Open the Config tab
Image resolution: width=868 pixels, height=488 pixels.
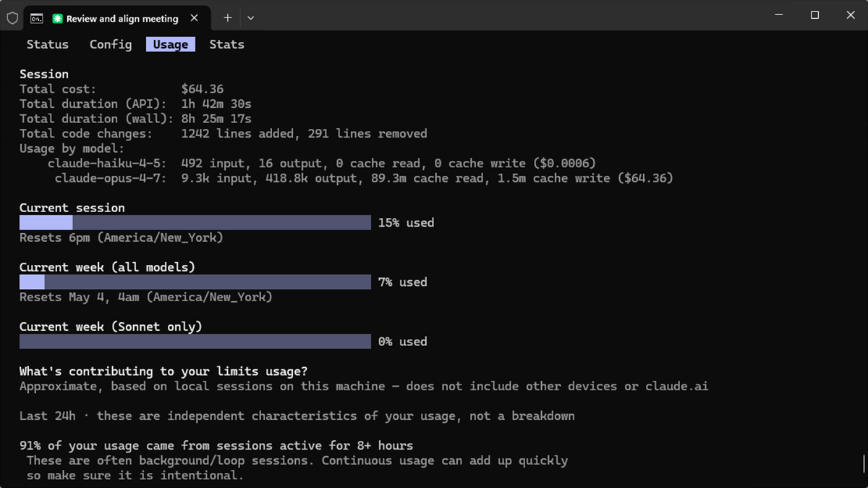coord(111,44)
